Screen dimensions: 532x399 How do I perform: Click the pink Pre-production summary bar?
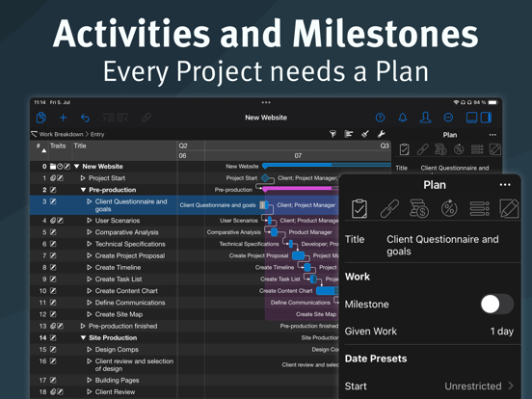301,188
